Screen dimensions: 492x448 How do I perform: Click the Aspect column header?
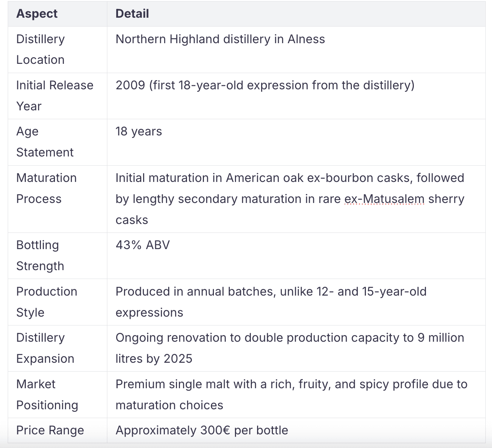[x=37, y=14]
